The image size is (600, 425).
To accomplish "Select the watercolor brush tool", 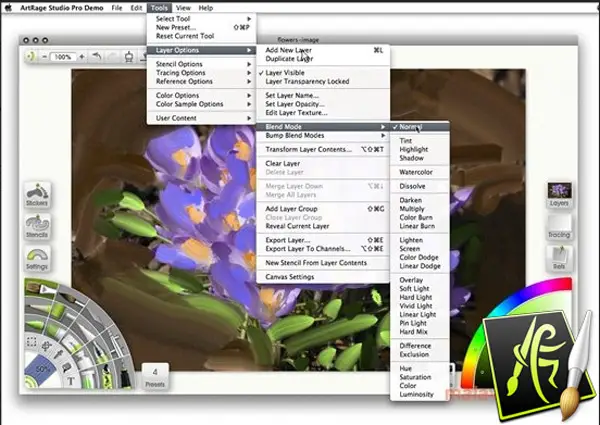I will click(x=72, y=299).
